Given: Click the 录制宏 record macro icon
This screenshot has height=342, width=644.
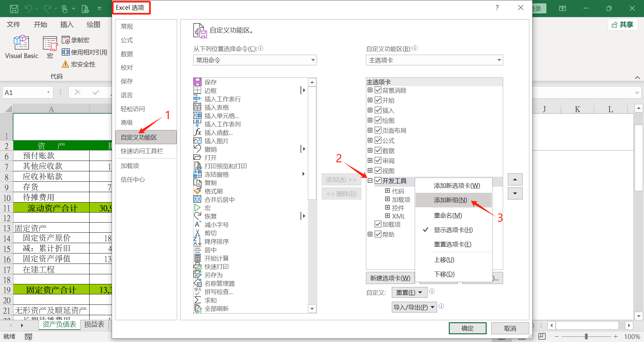Looking at the screenshot, I should pos(66,40).
